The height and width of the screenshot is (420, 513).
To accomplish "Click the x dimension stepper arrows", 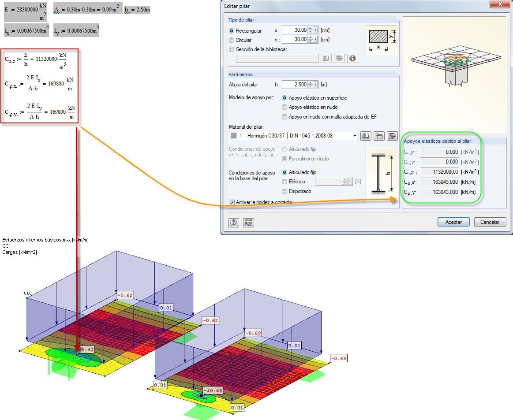I will (310, 30).
